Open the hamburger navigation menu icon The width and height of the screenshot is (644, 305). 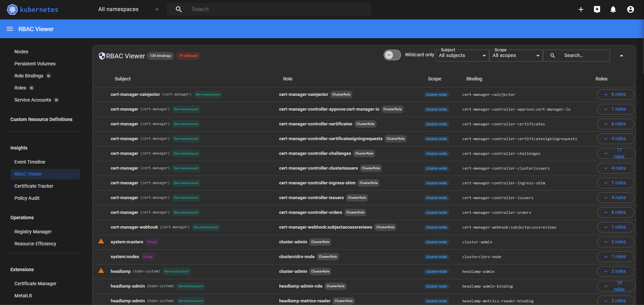(x=10, y=29)
